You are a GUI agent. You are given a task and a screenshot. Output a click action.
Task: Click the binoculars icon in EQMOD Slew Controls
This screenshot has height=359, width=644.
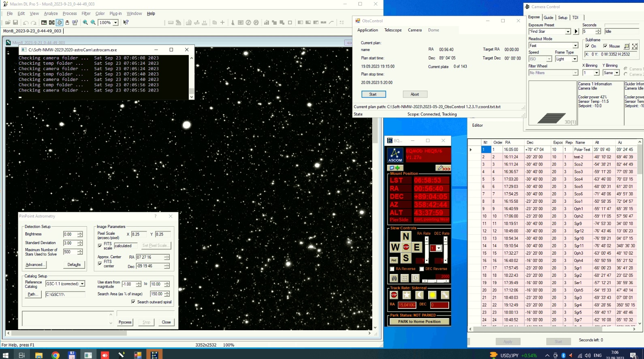(395, 278)
